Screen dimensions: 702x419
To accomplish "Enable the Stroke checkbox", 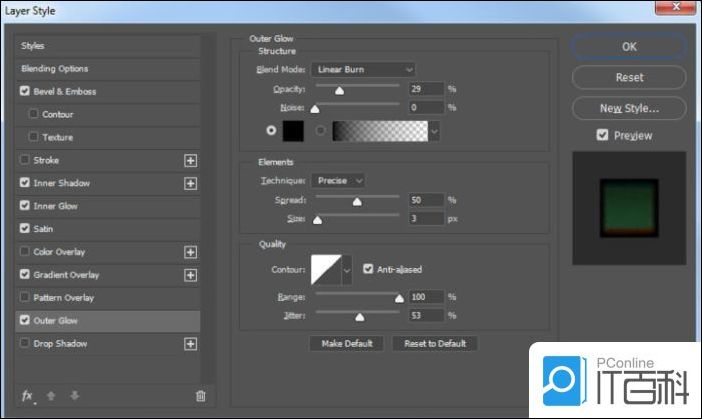I will pos(25,159).
